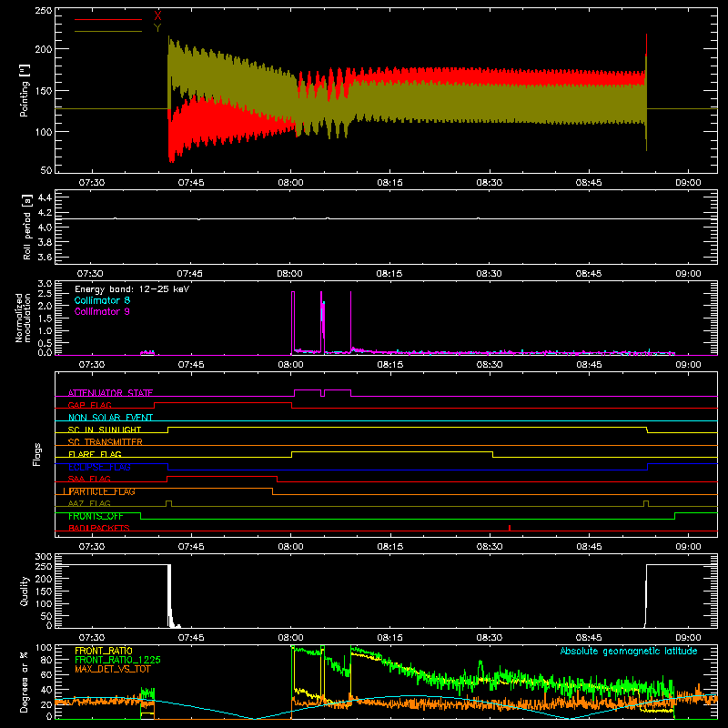Click the 300 tick on the Quality axis

pyautogui.click(x=43, y=557)
